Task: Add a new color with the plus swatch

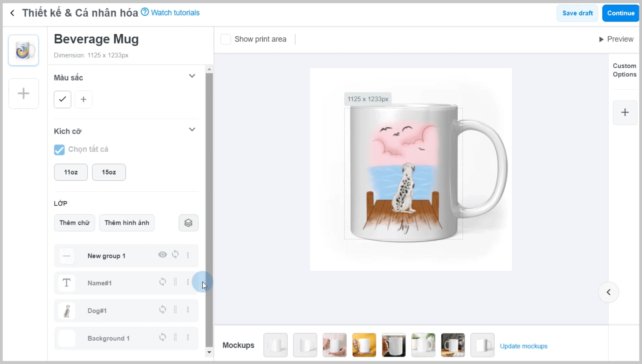Action: (x=83, y=99)
